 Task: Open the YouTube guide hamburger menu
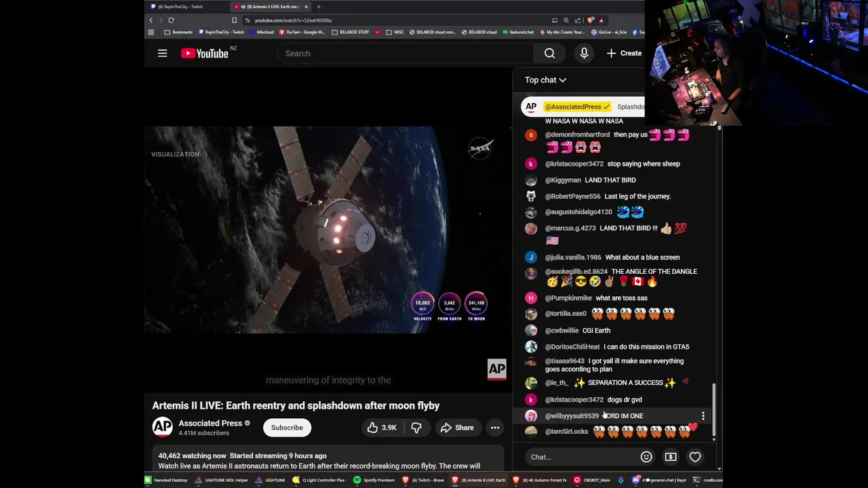[x=162, y=54]
